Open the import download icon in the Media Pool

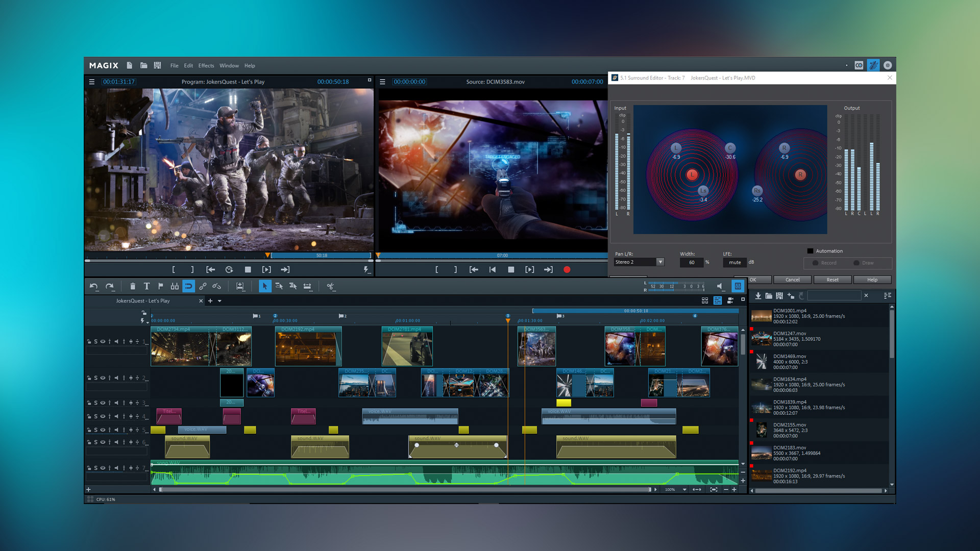click(758, 296)
